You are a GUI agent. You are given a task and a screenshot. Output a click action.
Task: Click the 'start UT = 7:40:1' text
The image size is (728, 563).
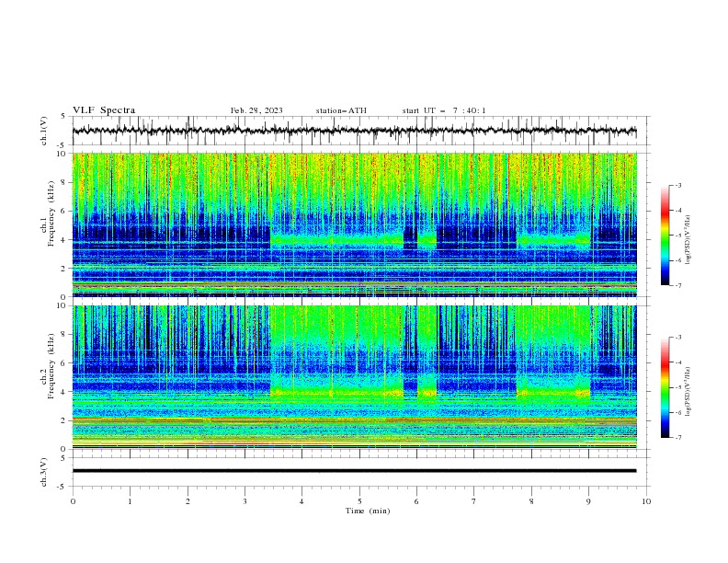(444, 110)
